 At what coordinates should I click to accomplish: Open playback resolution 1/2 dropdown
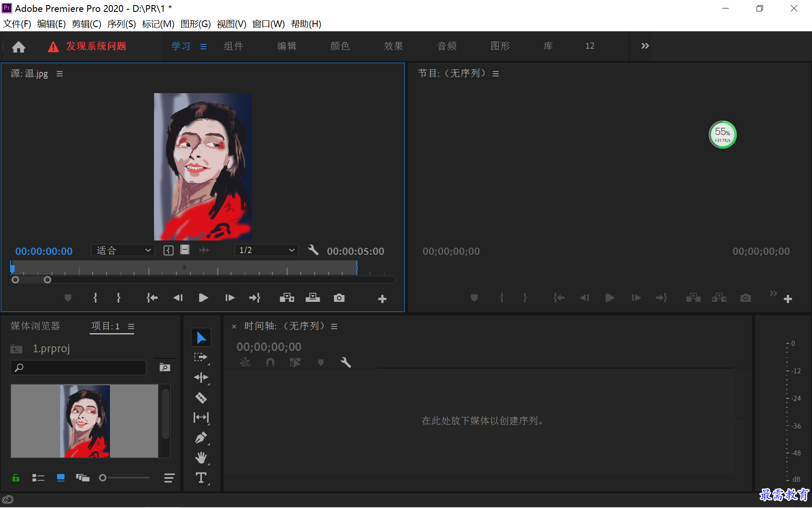266,250
